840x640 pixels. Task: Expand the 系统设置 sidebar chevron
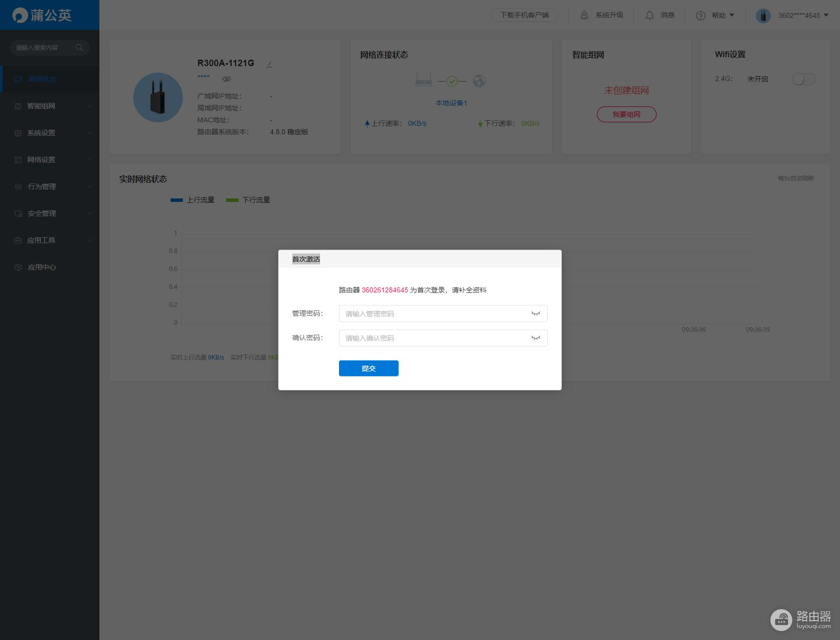89,133
